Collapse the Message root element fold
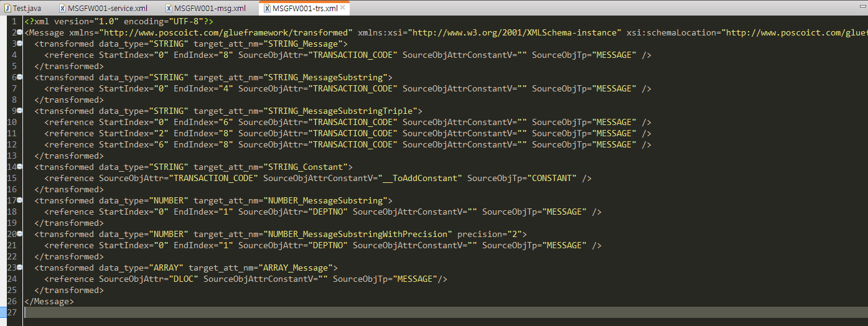 (x=20, y=32)
